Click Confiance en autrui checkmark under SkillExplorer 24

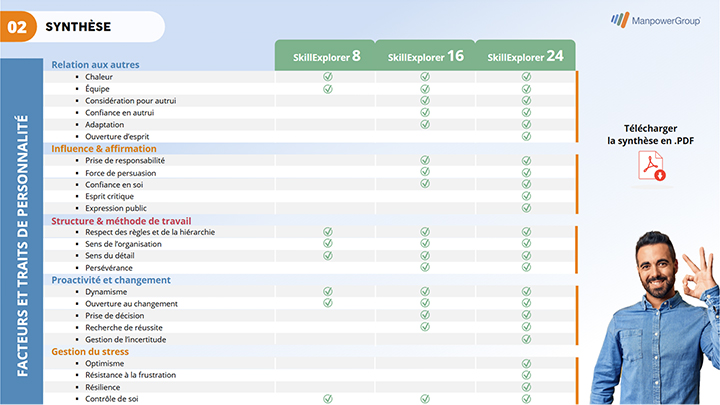pyautogui.click(x=526, y=112)
